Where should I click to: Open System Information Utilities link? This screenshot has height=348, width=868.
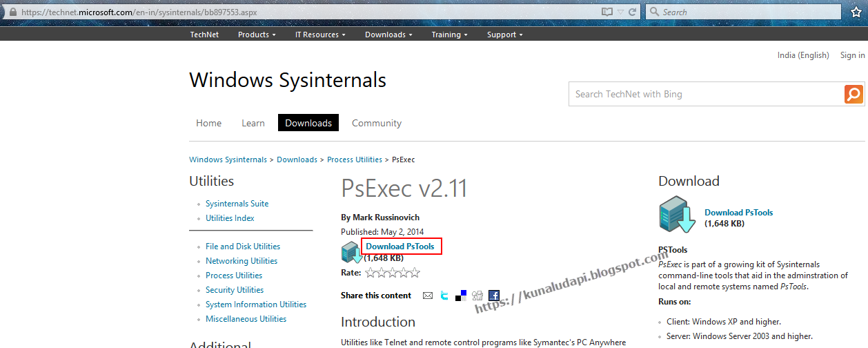(256, 304)
